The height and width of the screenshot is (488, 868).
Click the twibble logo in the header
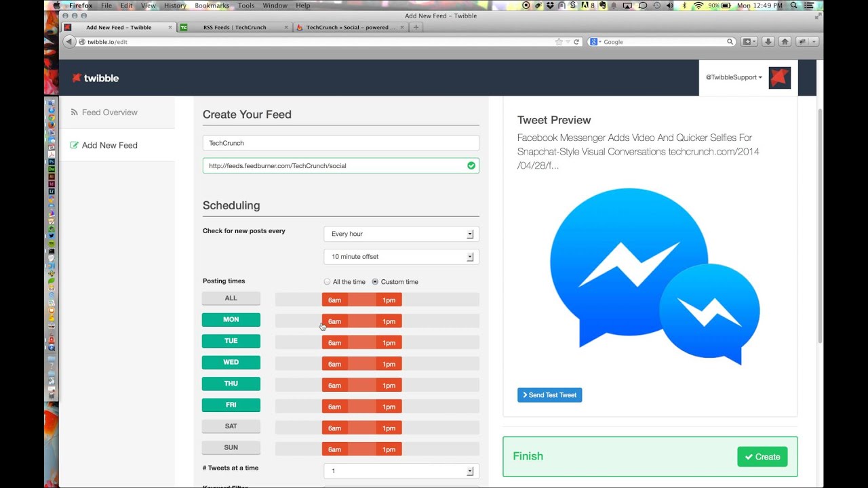click(96, 78)
